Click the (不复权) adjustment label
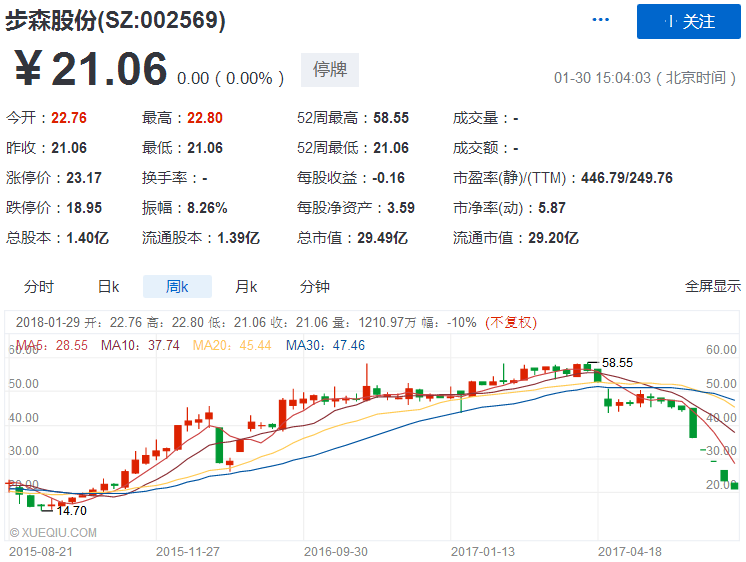Image resolution: width=746 pixels, height=562 pixels. pos(511,322)
